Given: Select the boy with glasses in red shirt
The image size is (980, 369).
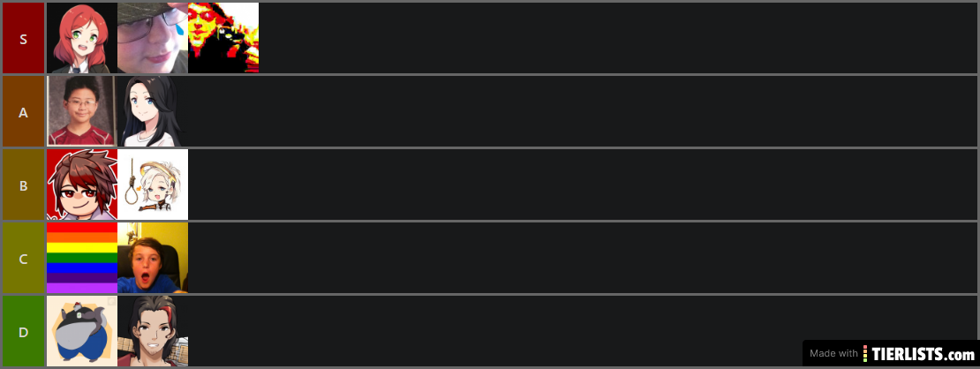Looking at the screenshot, I should pyautogui.click(x=82, y=111).
